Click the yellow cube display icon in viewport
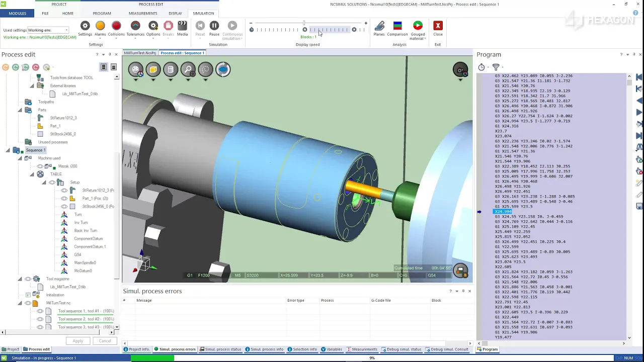This screenshot has height=362, width=644. (x=153, y=69)
